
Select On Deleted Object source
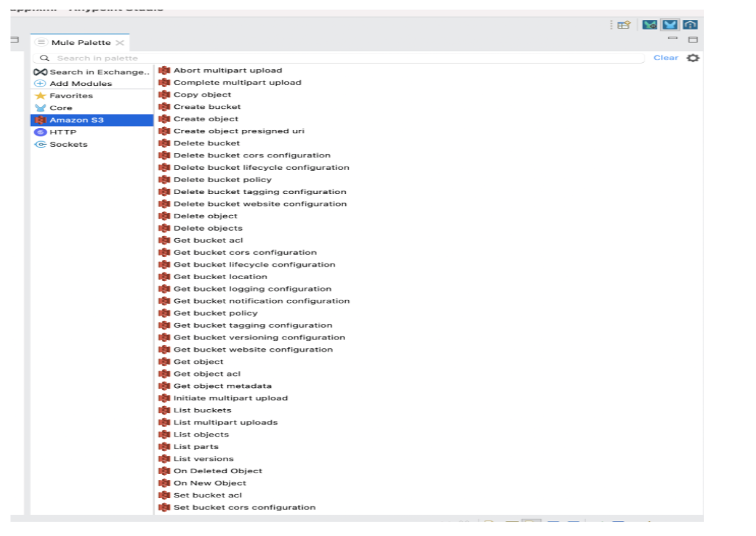[218, 471]
